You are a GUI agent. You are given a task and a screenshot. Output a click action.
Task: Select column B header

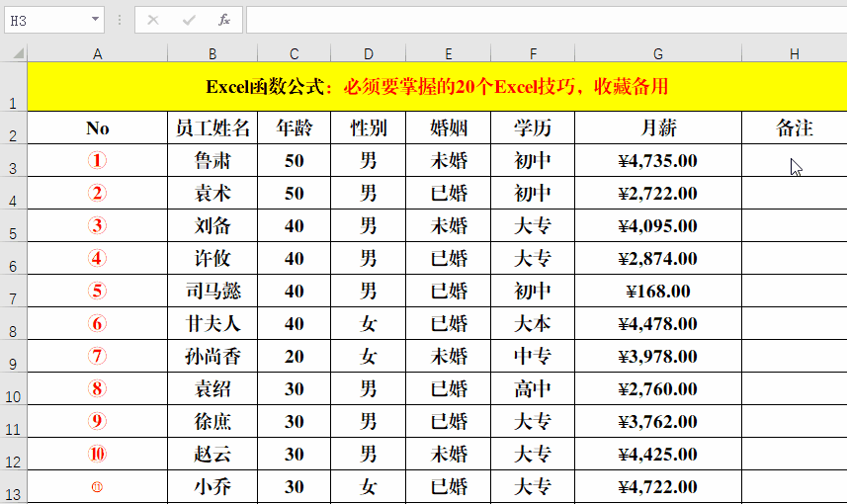(x=212, y=53)
